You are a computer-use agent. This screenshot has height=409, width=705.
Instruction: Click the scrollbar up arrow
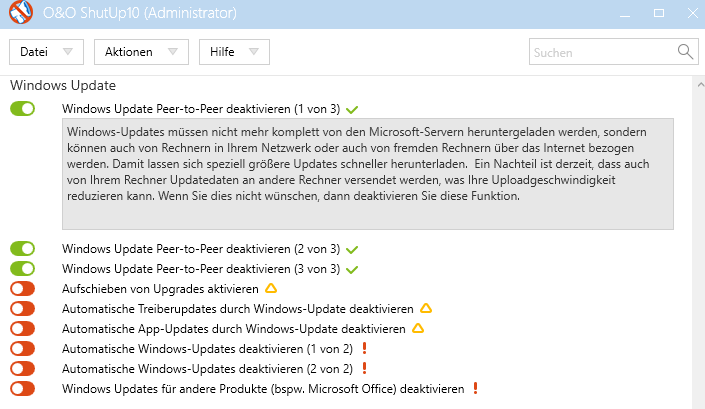click(x=701, y=84)
